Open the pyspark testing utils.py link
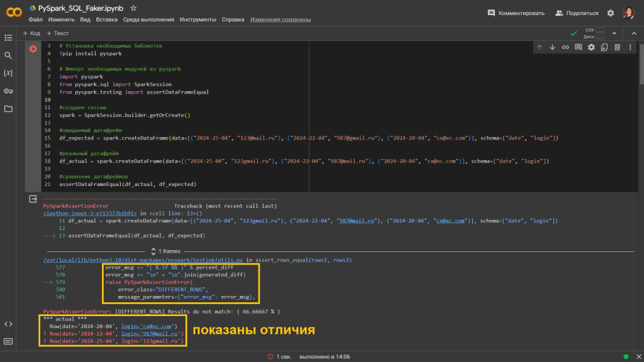 [x=143, y=260]
